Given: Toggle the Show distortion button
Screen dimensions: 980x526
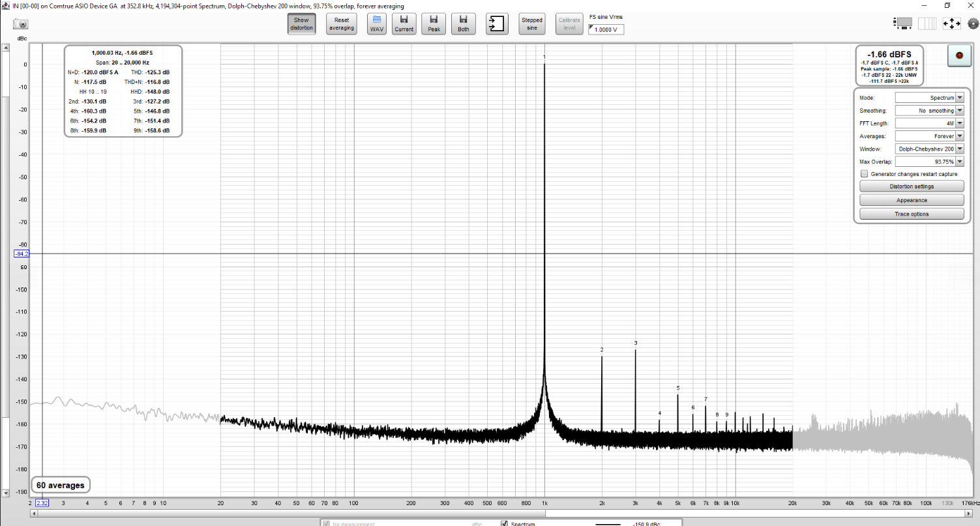Looking at the screenshot, I should click(x=301, y=24).
